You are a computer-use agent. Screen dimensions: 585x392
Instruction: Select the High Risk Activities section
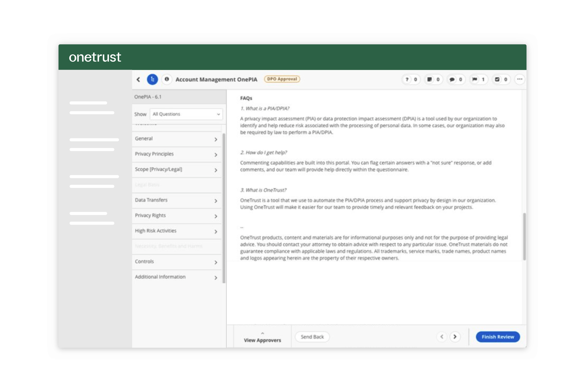(177, 231)
